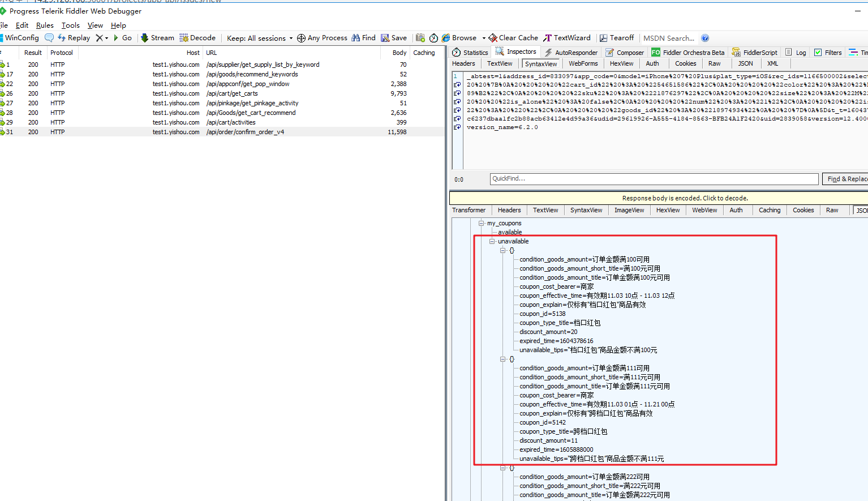Open Find sessions binoculars tool
Screen dimensions: 868x501
pos(363,38)
